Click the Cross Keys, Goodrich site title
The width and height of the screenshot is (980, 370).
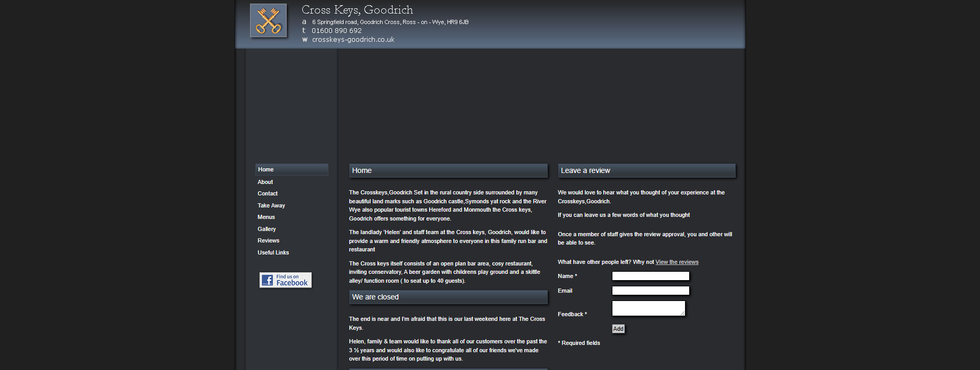pyautogui.click(x=357, y=10)
